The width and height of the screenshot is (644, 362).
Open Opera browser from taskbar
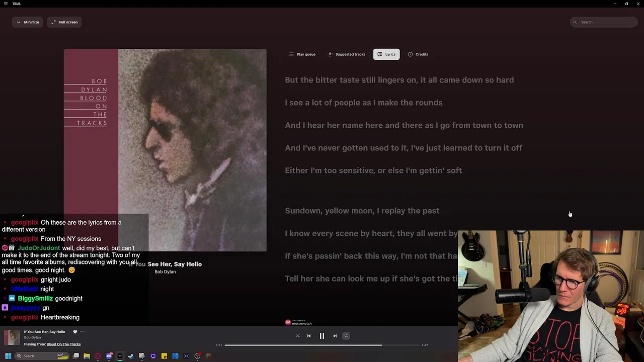pyautogui.click(x=98, y=356)
